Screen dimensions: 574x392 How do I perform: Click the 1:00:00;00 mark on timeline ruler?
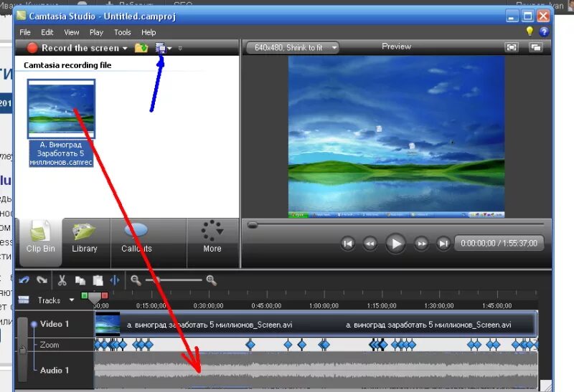click(x=324, y=305)
